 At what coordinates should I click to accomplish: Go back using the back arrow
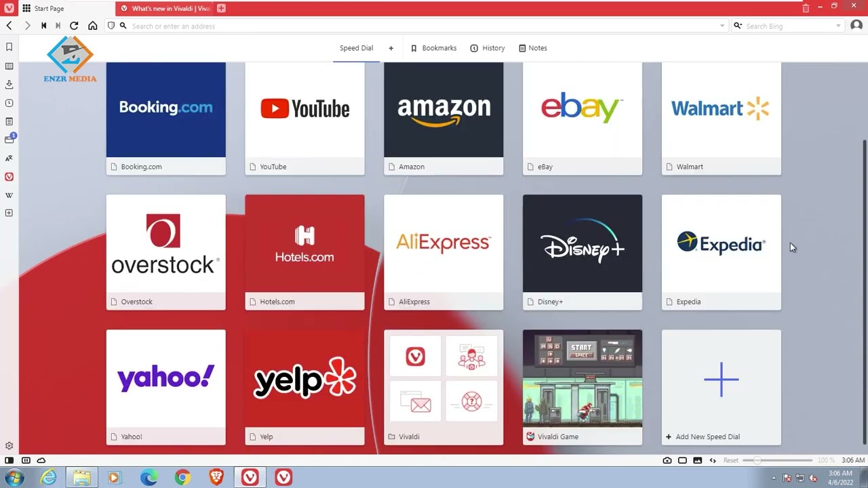9,26
